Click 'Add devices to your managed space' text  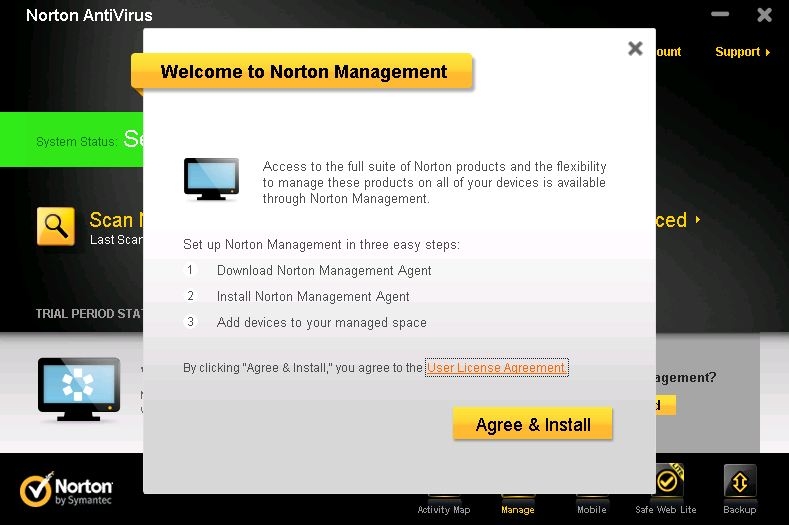[x=322, y=322]
